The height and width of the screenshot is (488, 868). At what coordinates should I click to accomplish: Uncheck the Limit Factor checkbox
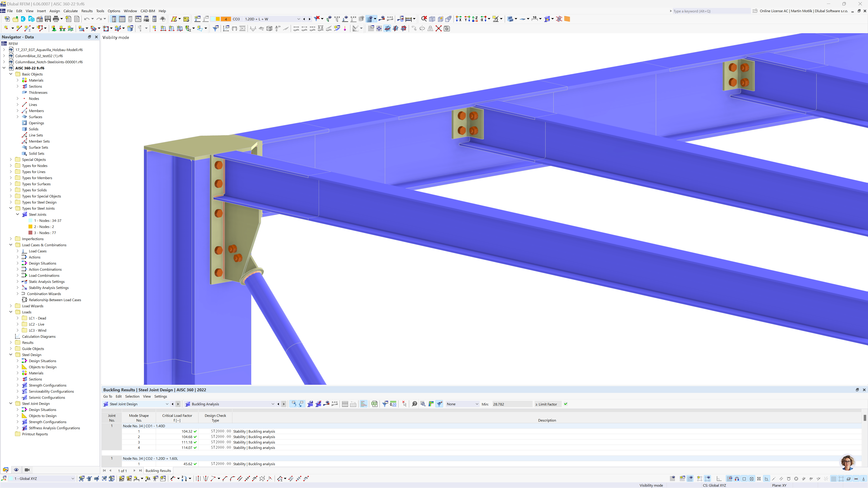(x=565, y=404)
